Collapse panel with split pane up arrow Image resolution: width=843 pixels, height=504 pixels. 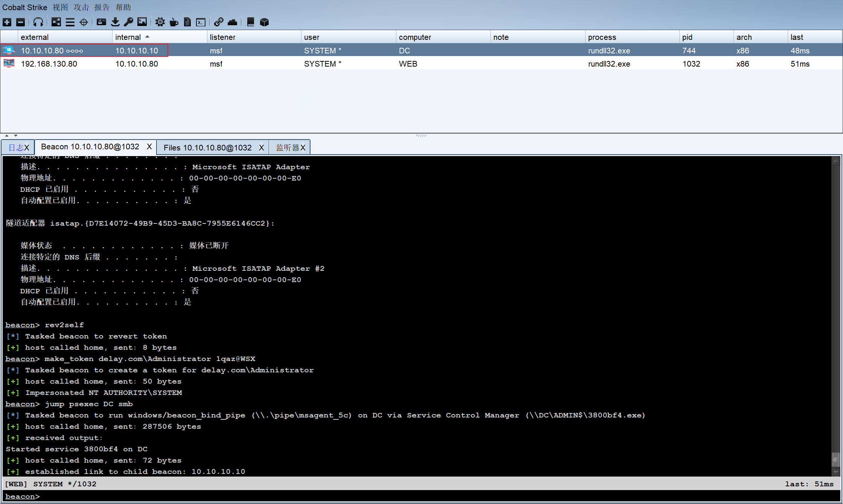(6, 135)
